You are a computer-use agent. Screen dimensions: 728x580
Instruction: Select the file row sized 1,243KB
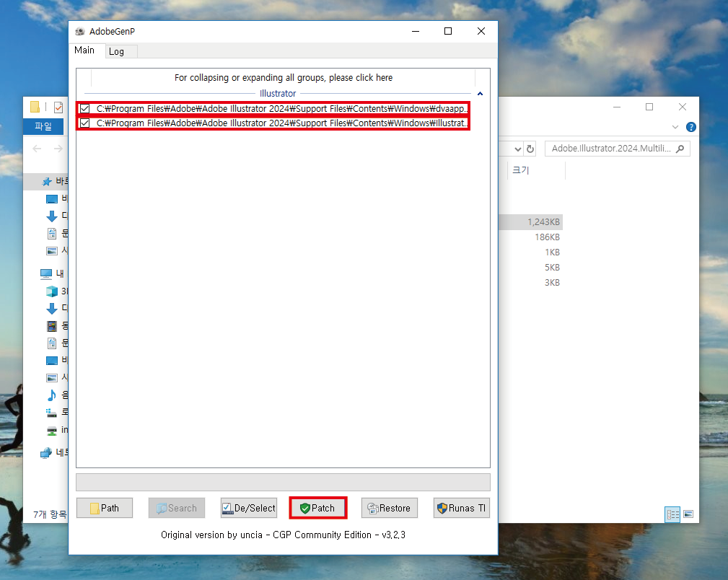coord(531,222)
